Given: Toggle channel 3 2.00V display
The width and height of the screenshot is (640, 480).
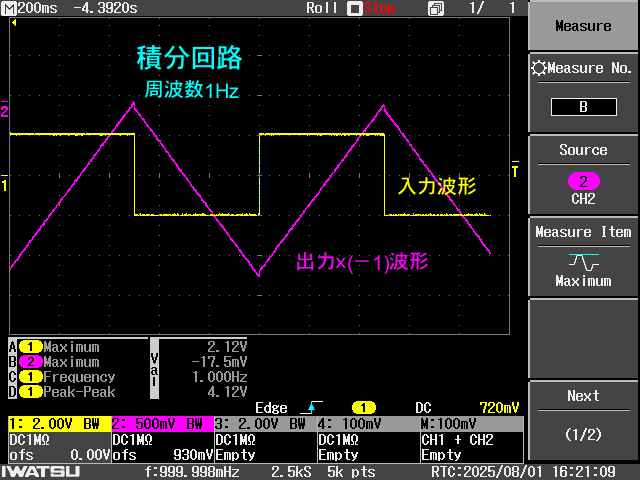Looking at the screenshot, I should pyautogui.click(x=264, y=424).
